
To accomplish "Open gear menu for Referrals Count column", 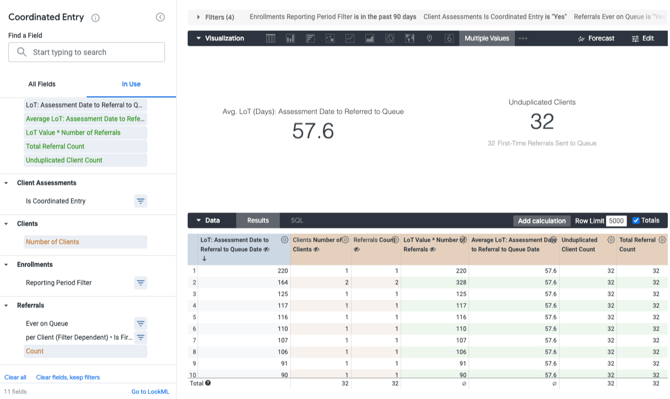I will [x=395, y=240].
